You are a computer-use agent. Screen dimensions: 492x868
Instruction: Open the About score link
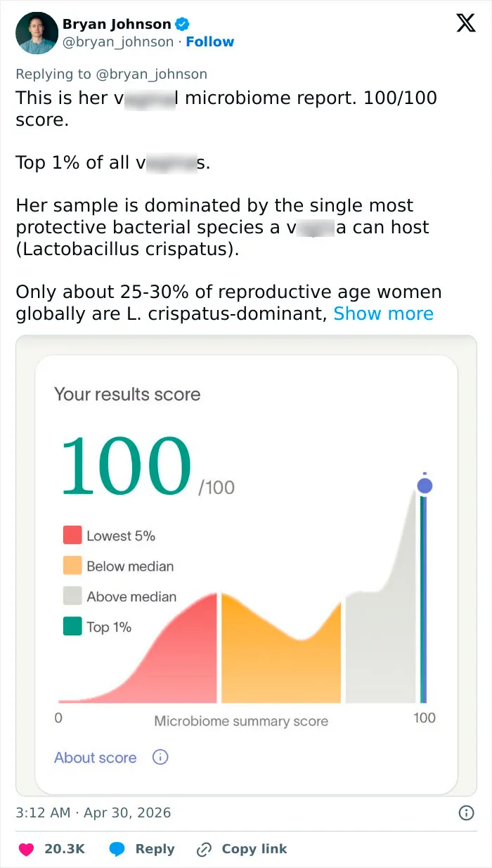point(96,758)
